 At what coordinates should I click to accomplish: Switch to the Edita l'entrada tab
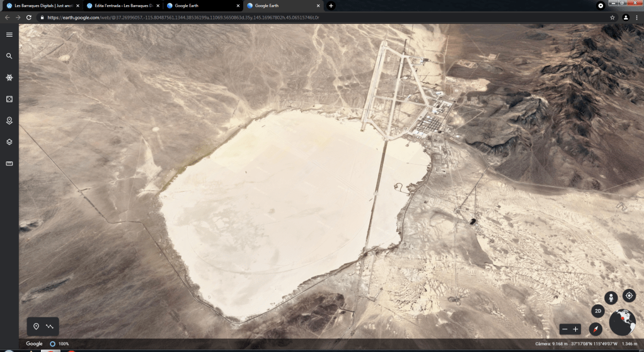coord(122,6)
